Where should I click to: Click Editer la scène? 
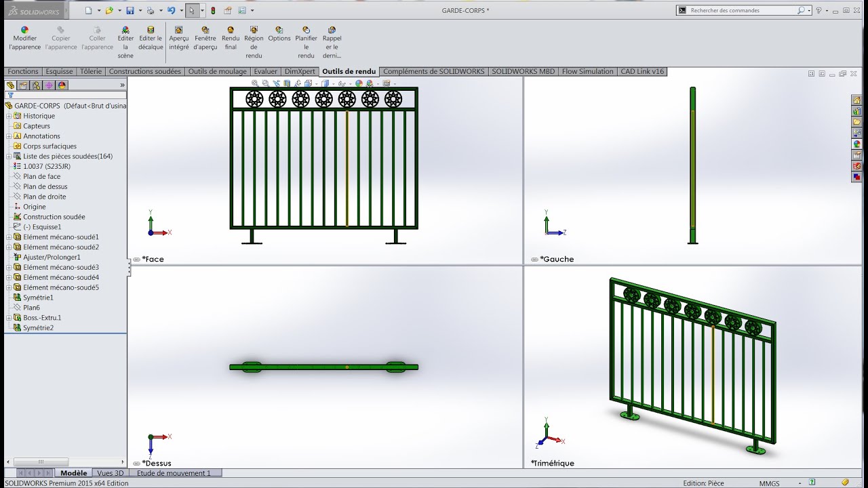[x=125, y=43]
